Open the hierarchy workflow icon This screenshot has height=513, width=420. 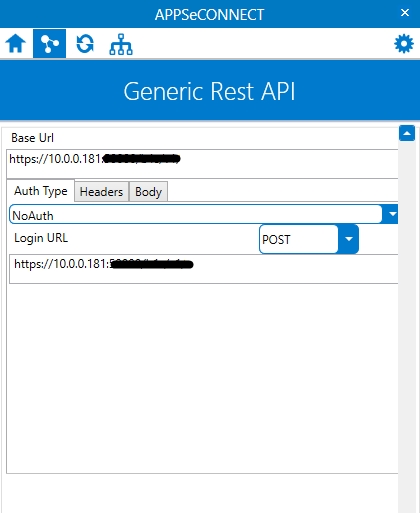click(x=121, y=44)
